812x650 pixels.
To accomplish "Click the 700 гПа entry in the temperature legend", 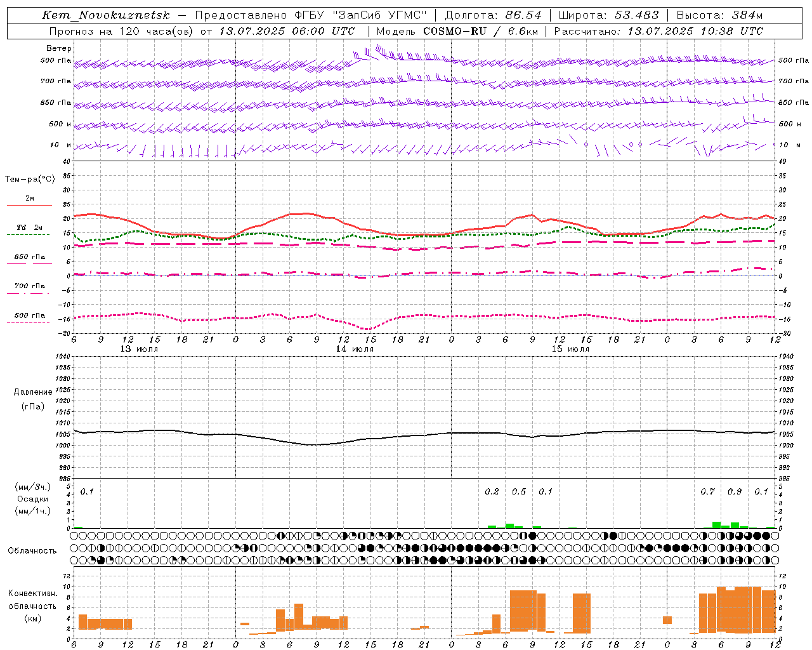I will coord(30,286).
